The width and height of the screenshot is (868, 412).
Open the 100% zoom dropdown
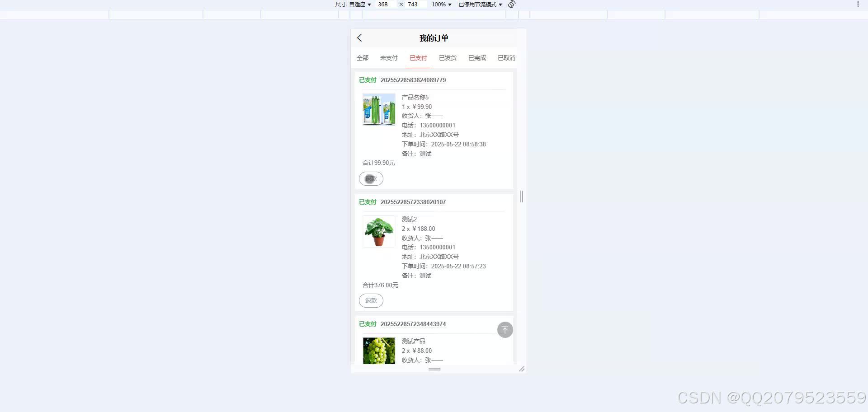click(441, 5)
